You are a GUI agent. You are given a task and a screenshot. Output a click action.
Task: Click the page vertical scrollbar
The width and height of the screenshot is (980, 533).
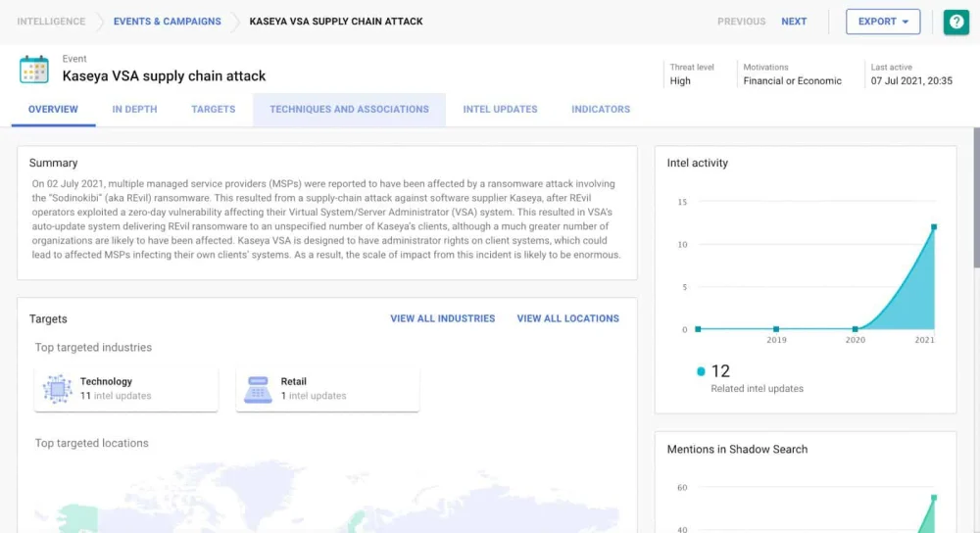(x=976, y=198)
